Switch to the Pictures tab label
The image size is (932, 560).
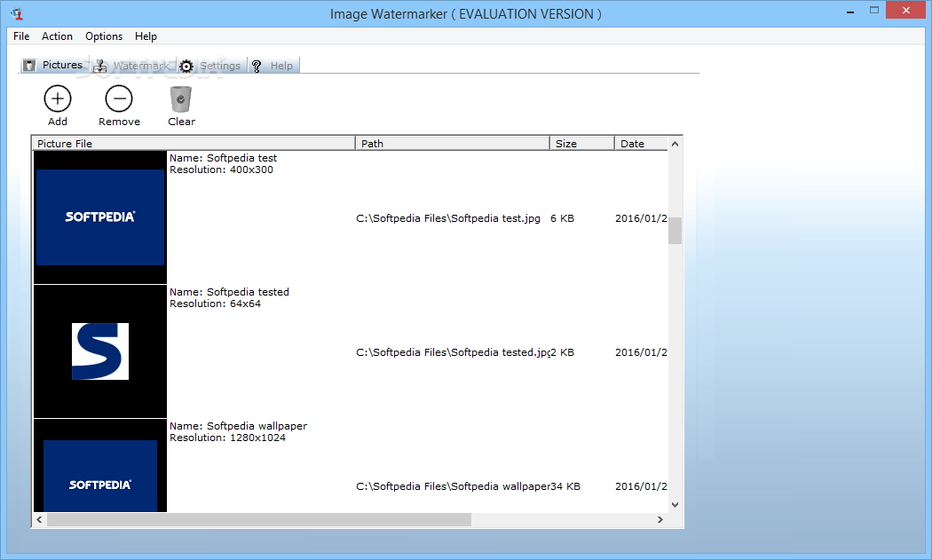click(x=62, y=65)
